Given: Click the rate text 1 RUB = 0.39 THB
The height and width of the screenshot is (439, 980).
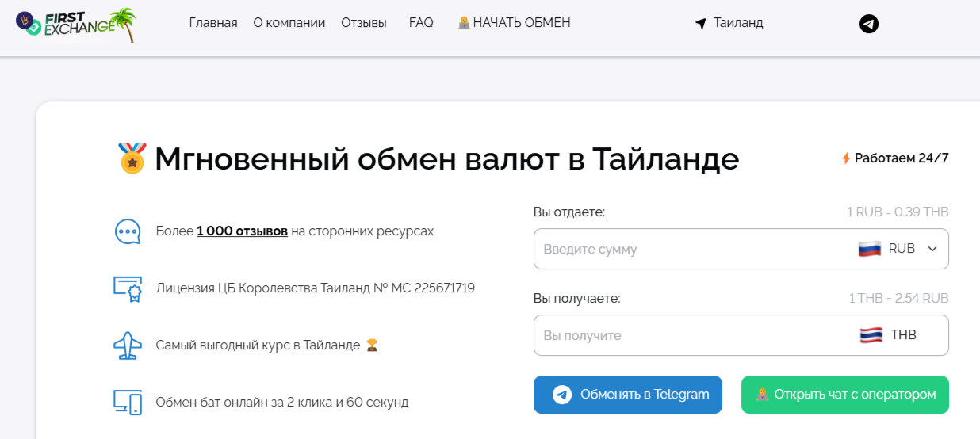Looking at the screenshot, I should tap(898, 212).
